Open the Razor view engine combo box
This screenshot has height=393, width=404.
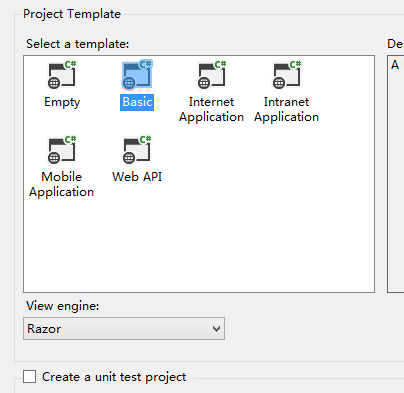click(124, 329)
